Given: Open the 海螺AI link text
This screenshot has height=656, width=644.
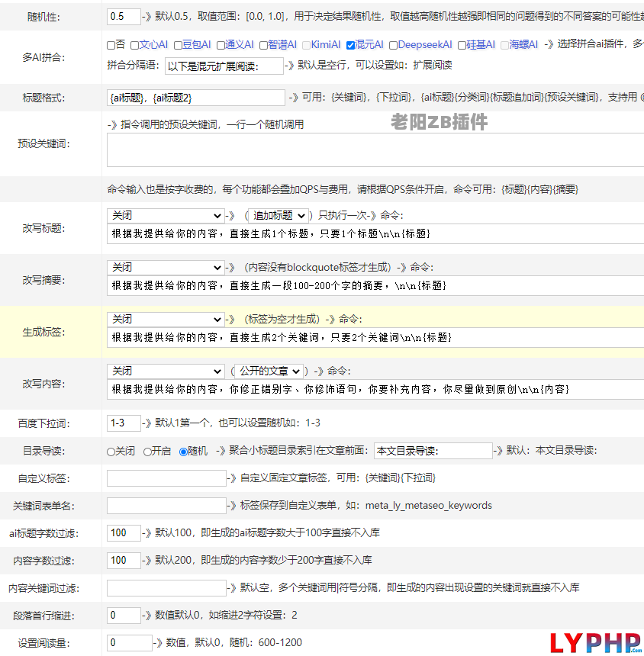Looking at the screenshot, I should tap(523, 45).
